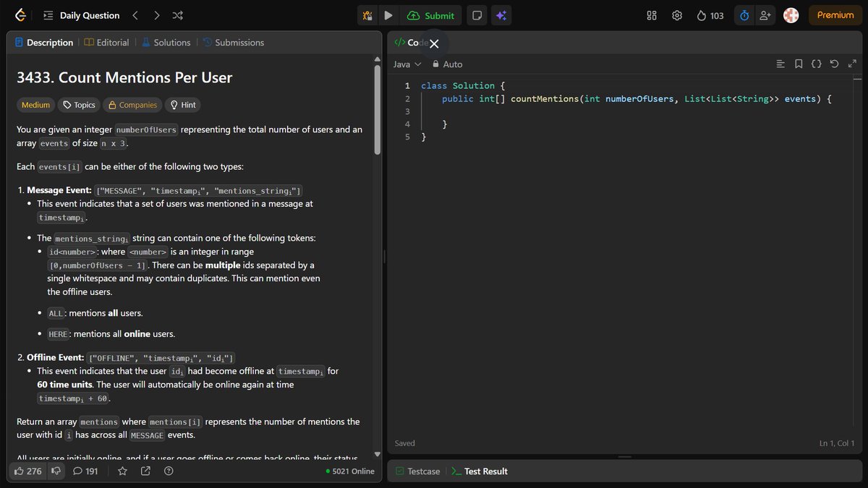Open settings gear icon

677,15
